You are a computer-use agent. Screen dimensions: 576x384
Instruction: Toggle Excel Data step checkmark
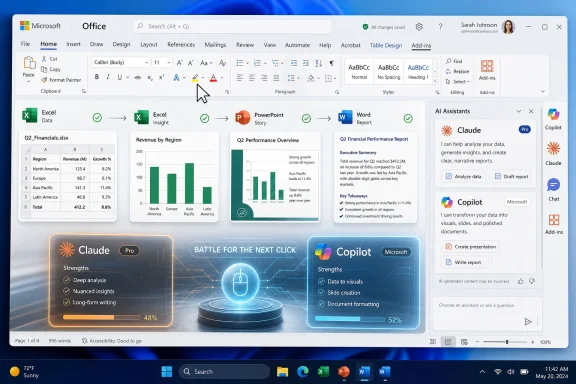click(x=97, y=118)
